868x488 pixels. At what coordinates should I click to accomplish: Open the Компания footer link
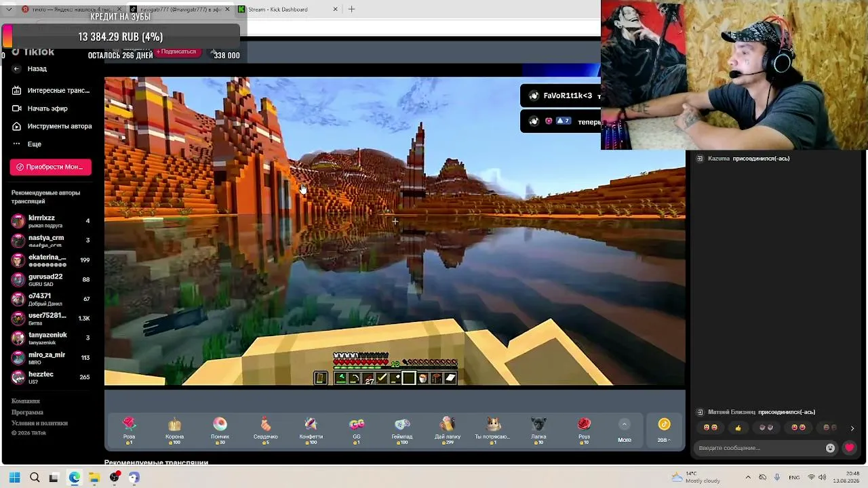[26, 401]
